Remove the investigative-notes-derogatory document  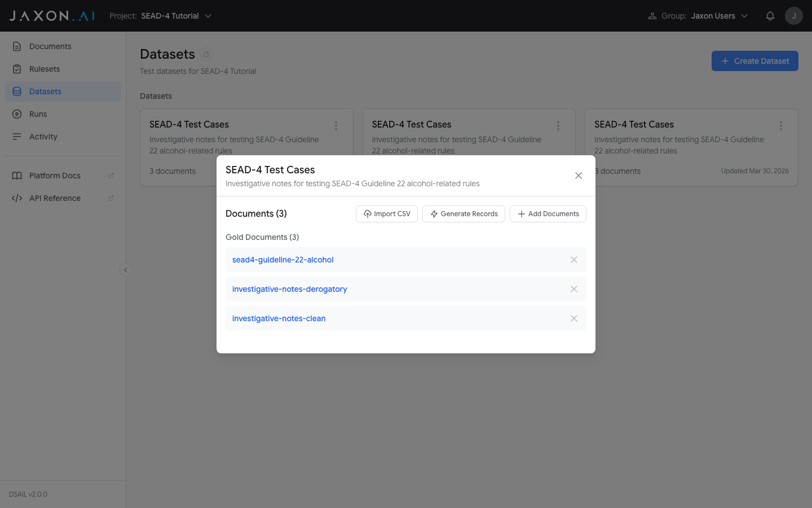tap(573, 289)
